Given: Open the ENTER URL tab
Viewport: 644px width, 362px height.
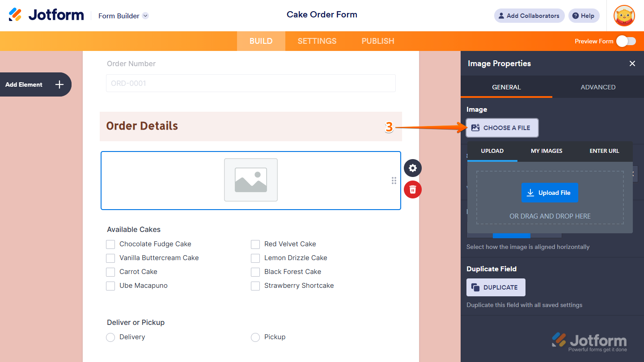Looking at the screenshot, I should point(604,151).
